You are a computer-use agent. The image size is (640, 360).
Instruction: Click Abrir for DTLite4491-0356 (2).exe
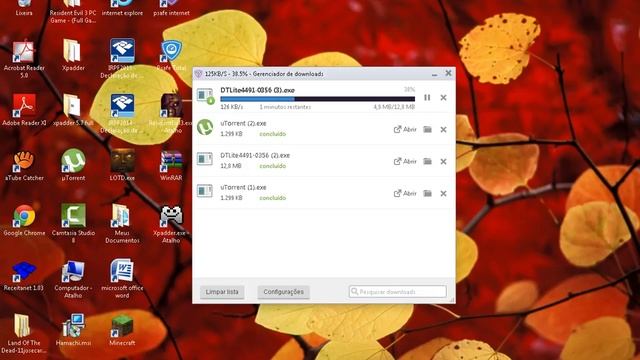tap(405, 161)
